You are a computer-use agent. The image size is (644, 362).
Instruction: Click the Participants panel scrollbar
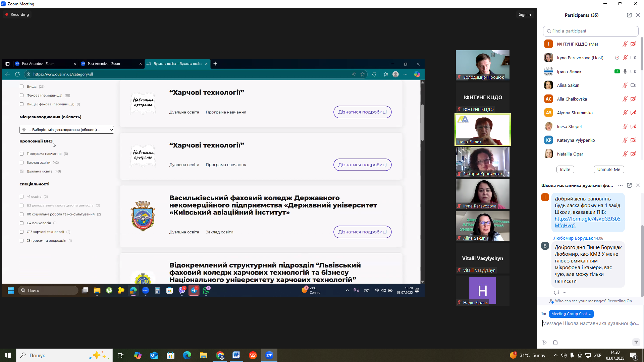click(x=642, y=54)
